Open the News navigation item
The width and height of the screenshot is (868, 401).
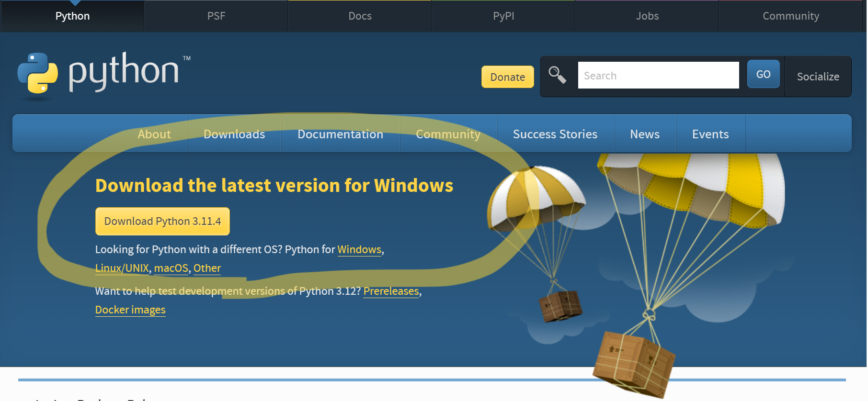pos(644,134)
